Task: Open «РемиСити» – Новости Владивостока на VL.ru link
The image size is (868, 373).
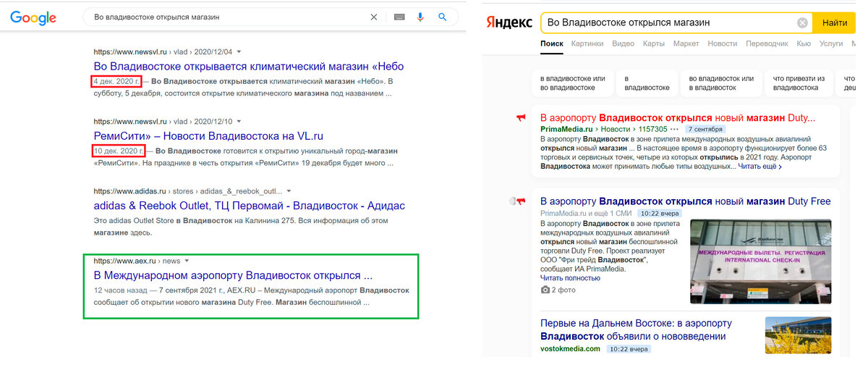Action: pyautogui.click(x=208, y=135)
